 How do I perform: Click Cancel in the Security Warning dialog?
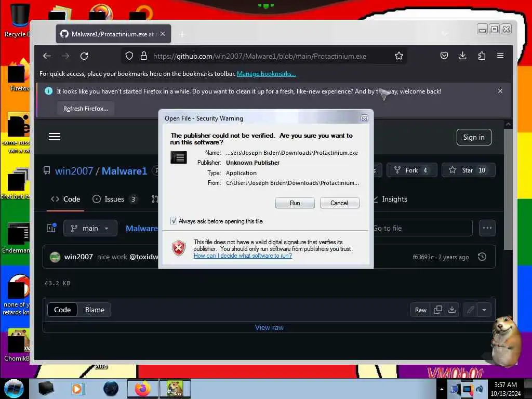point(339,203)
